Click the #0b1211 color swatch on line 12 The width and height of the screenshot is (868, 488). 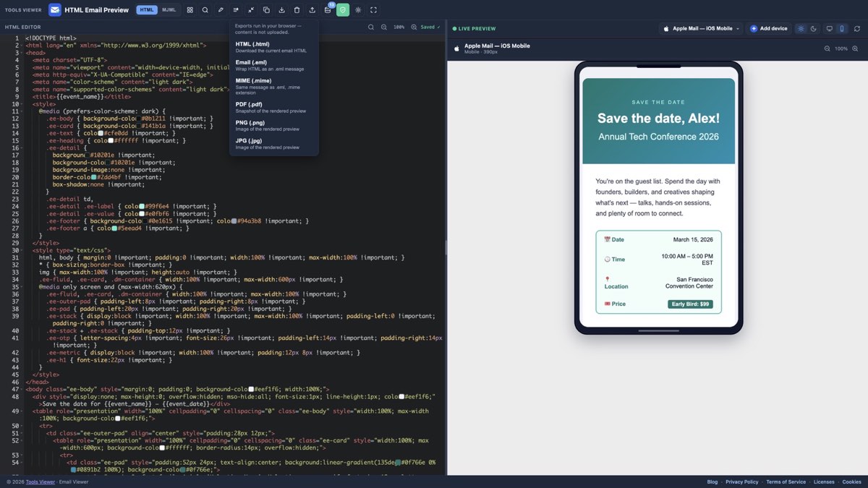[137, 119]
